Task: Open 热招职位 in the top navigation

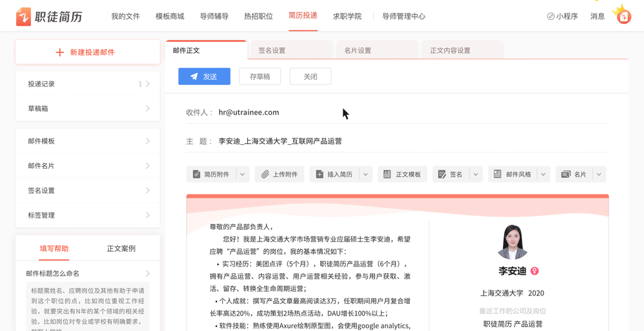Action: click(x=259, y=17)
